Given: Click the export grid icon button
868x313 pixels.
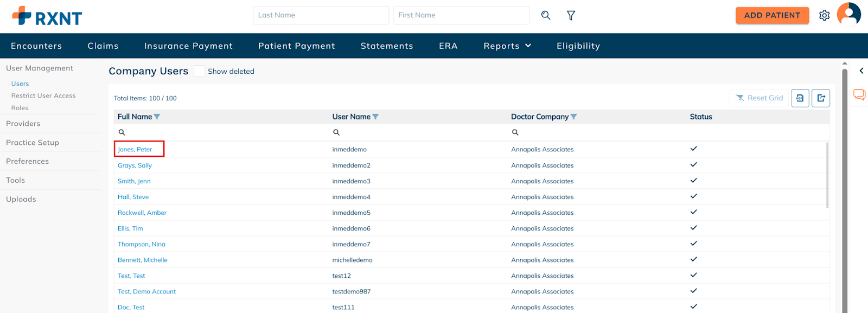Looking at the screenshot, I should pyautogui.click(x=821, y=98).
